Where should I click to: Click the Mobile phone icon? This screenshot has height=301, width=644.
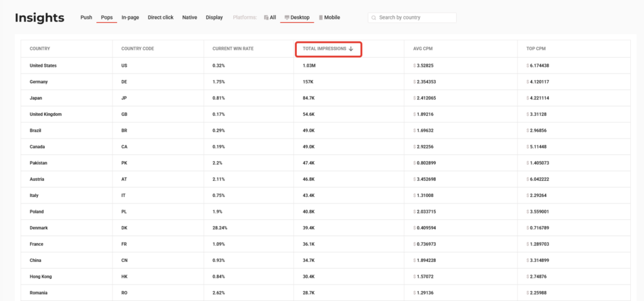[x=321, y=18]
